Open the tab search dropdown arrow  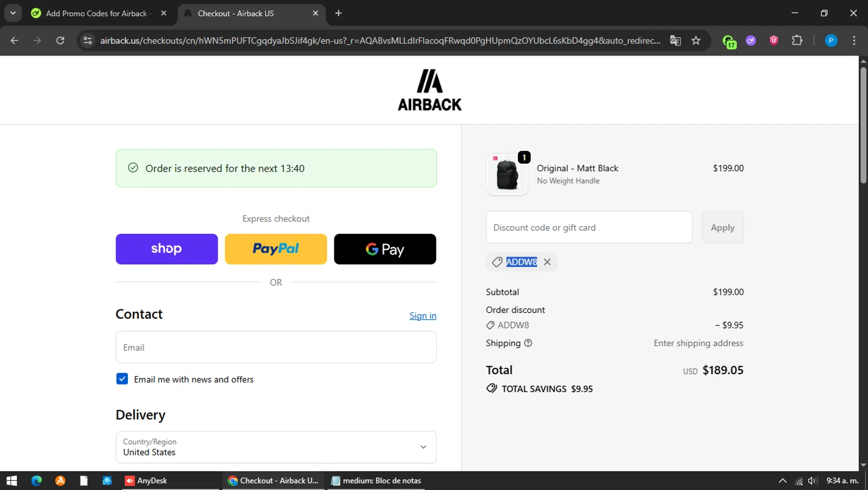(13, 13)
